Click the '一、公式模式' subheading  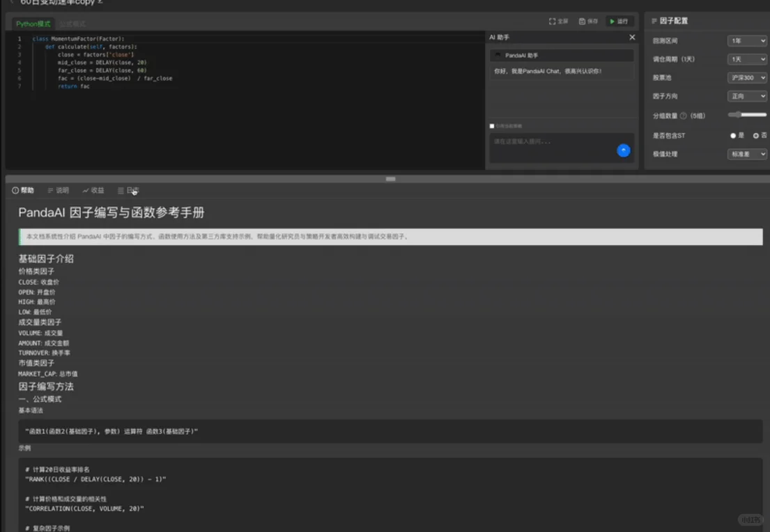coord(40,399)
